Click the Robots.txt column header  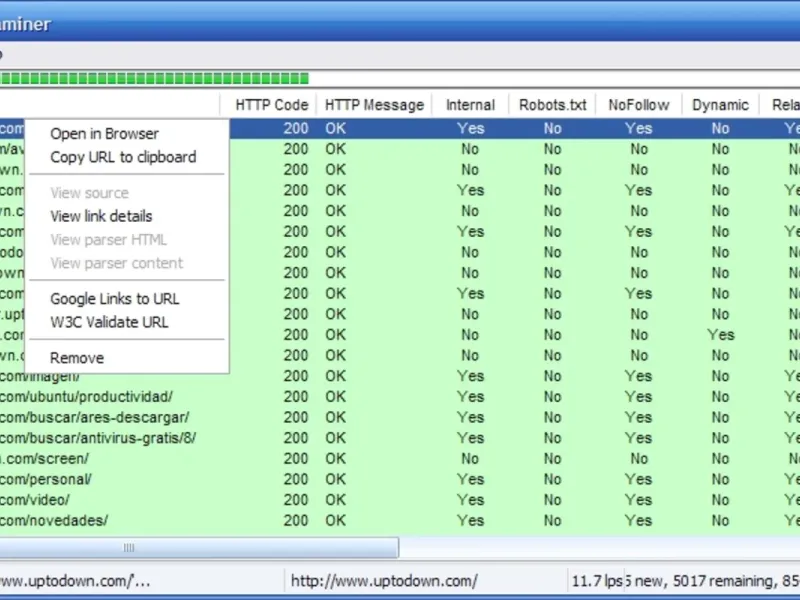click(553, 105)
